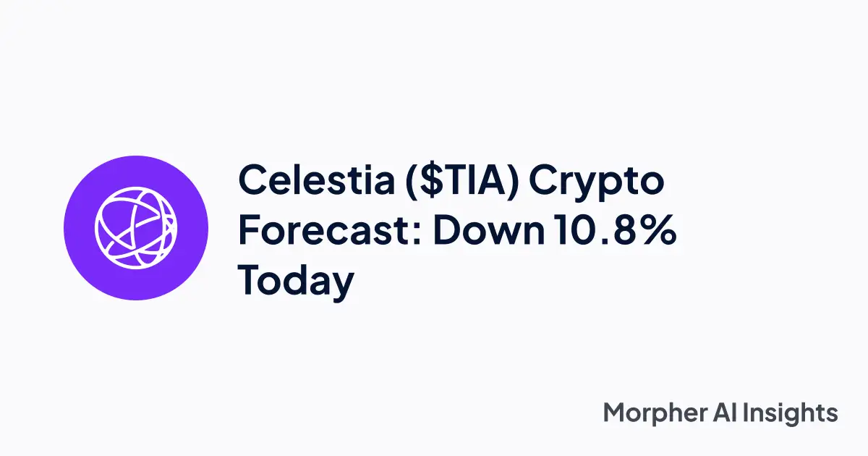868x456 pixels.
Task: Click the closing parenthesis after $TIA
Action: pyautogui.click(x=518, y=182)
